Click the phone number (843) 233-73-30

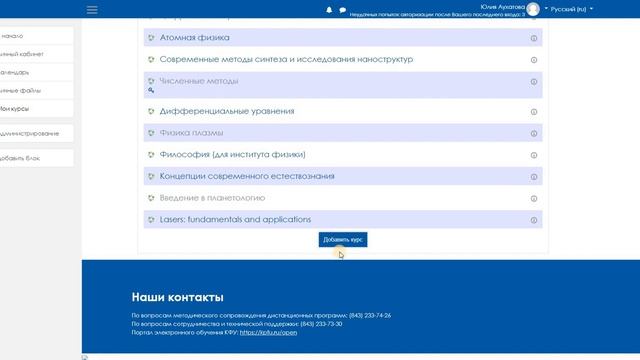click(x=321, y=324)
